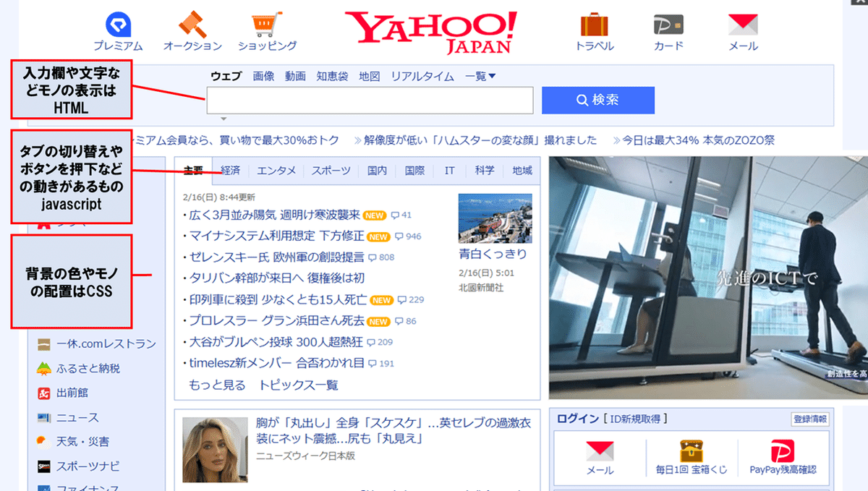Viewport: 868px width, 491px height.
Task: Open headline 大谷がブルペン投球 300人超熱狂
Action: pos(276,341)
